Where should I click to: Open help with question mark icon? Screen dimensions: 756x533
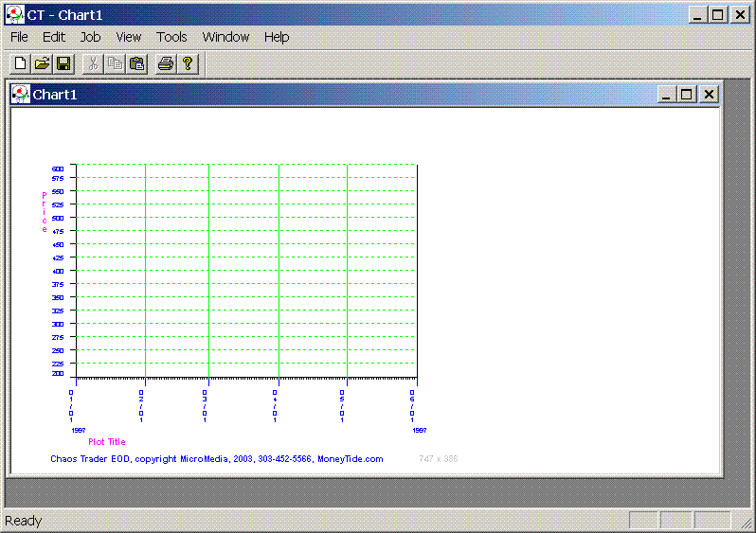click(188, 63)
